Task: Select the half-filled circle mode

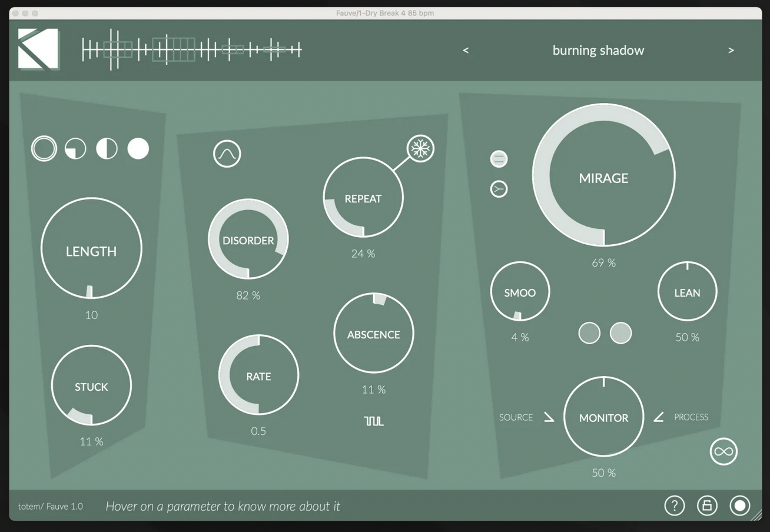Action: point(107,149)
